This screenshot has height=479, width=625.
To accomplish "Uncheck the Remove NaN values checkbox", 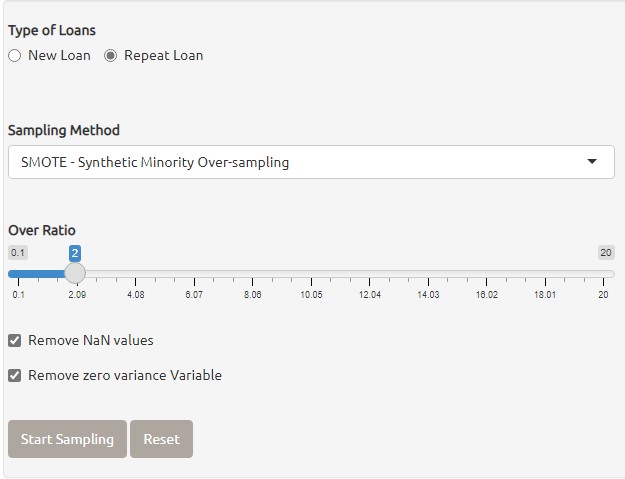I will point(14,341).
